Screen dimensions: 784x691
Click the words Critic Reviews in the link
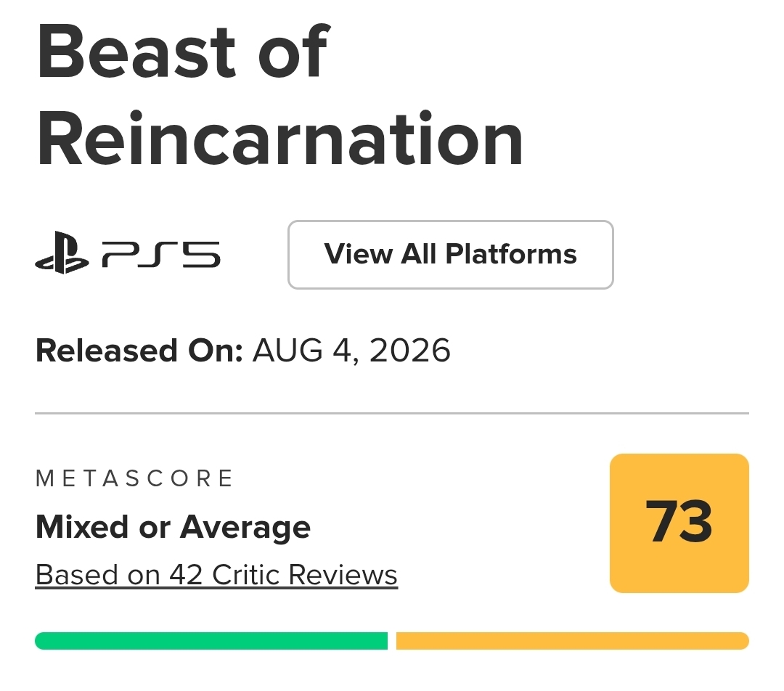[x=304, y=575]
